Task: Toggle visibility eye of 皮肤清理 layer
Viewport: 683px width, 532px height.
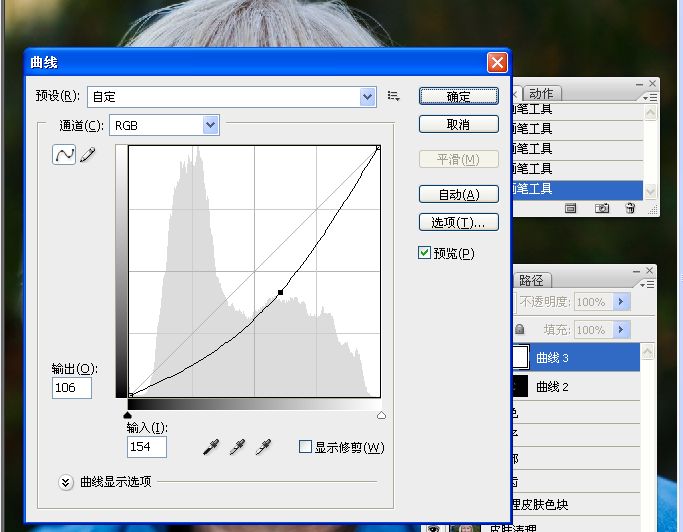Action: click(x=433, y=528)
